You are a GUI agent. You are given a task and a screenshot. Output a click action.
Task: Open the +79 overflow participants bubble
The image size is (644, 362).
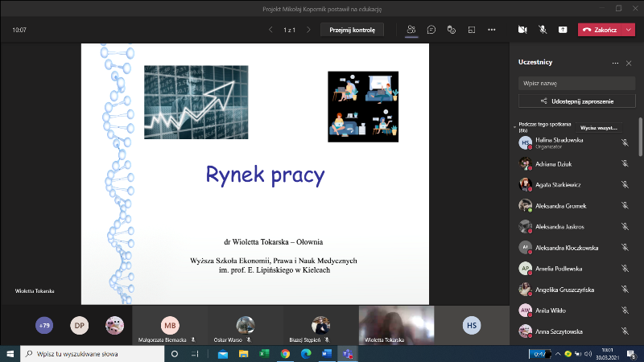point(44,325)
